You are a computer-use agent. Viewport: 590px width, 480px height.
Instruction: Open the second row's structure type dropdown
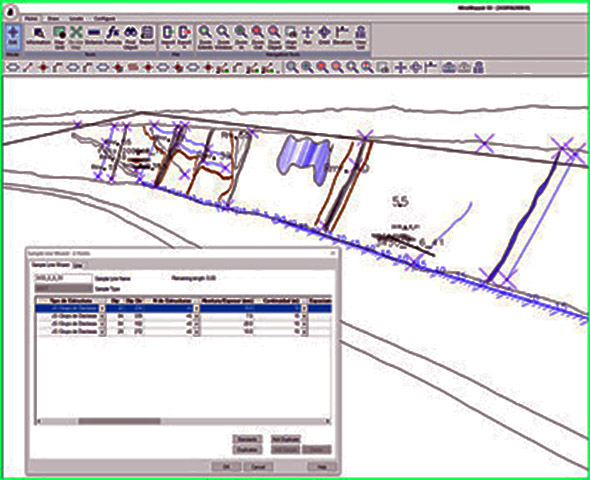(102, 316)
